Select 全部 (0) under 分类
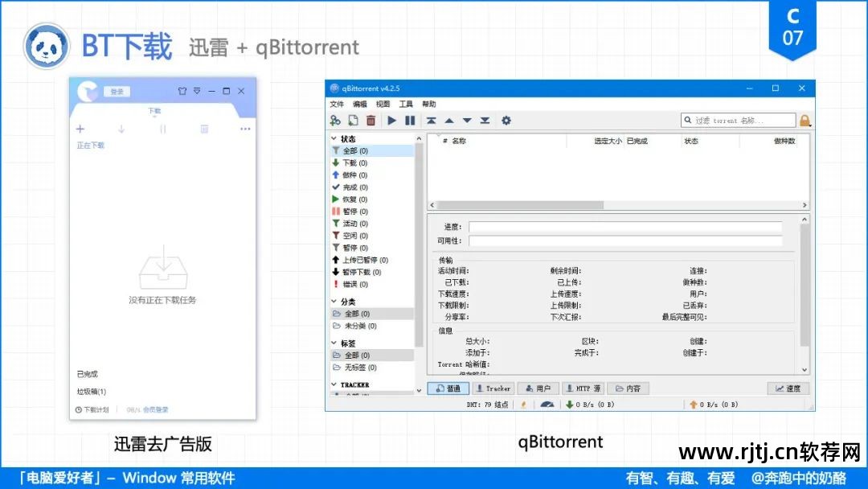The height and width of the screenshot is (489, 868). point(372,314)
